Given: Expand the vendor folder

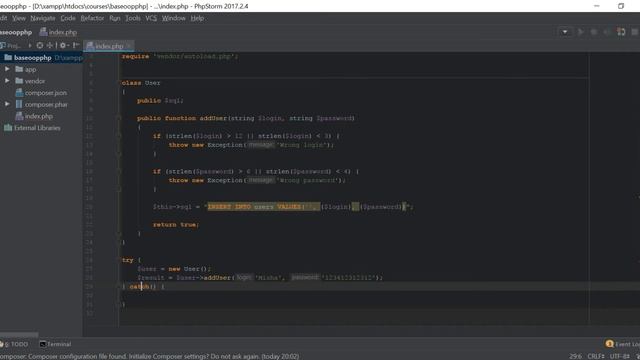Looking at the screenshot, I should pyautogui.click(x=7, y=81).
